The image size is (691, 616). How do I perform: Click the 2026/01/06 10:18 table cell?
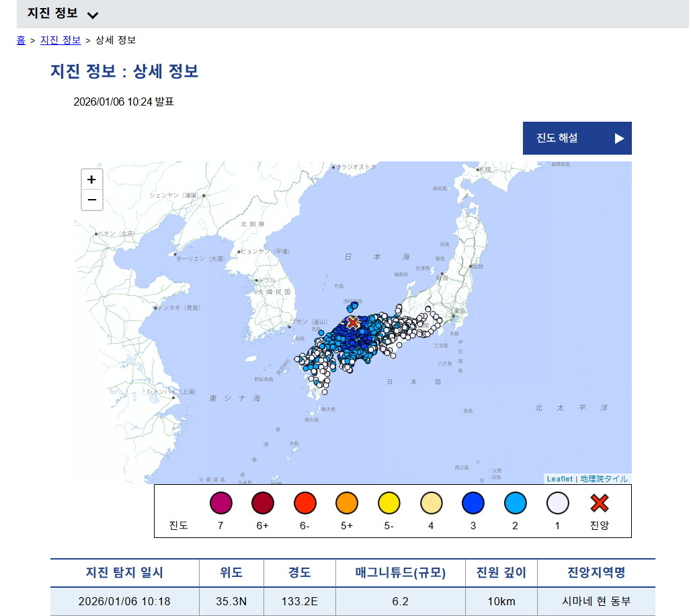pyautogui.click(x=124, y=601)
